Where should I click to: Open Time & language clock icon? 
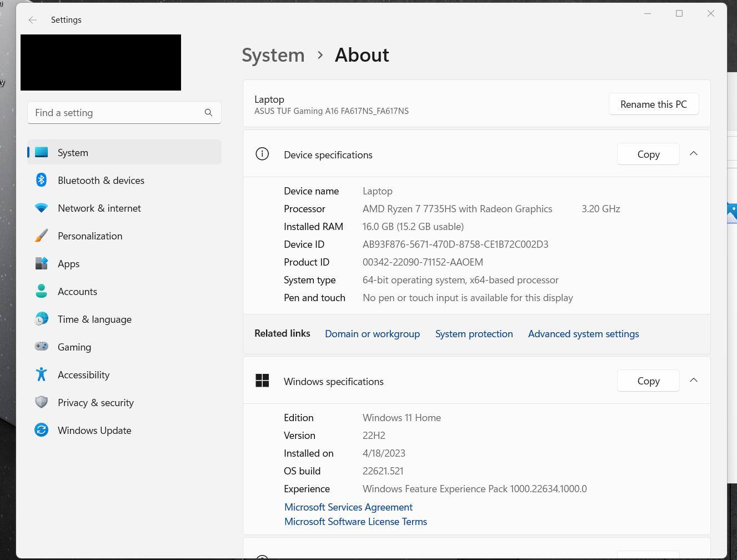(x=41, y=319)
